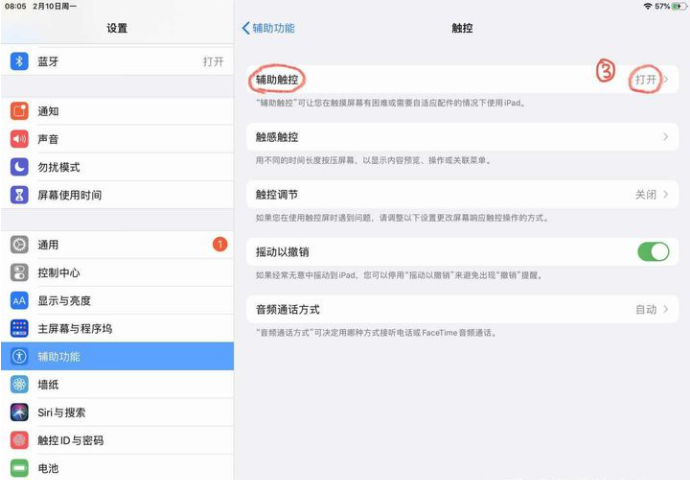Open 触控调节 via its chevron
This screenshot has height=480, width=690.
point(666,194)
